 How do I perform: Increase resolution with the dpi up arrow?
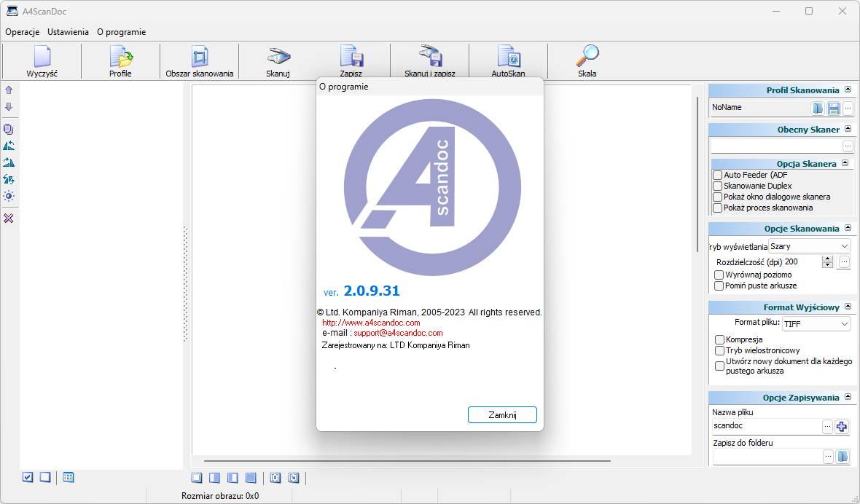[x=828, y=259]
